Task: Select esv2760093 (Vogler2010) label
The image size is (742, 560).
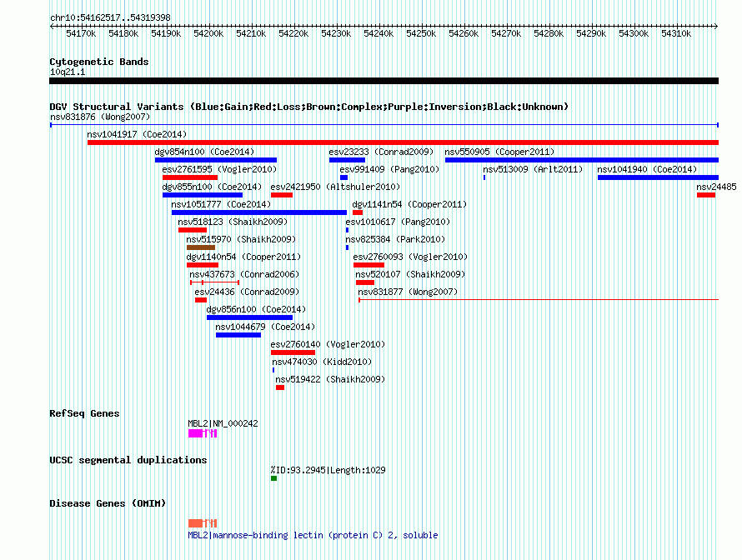Action: (x=410, y=257)
